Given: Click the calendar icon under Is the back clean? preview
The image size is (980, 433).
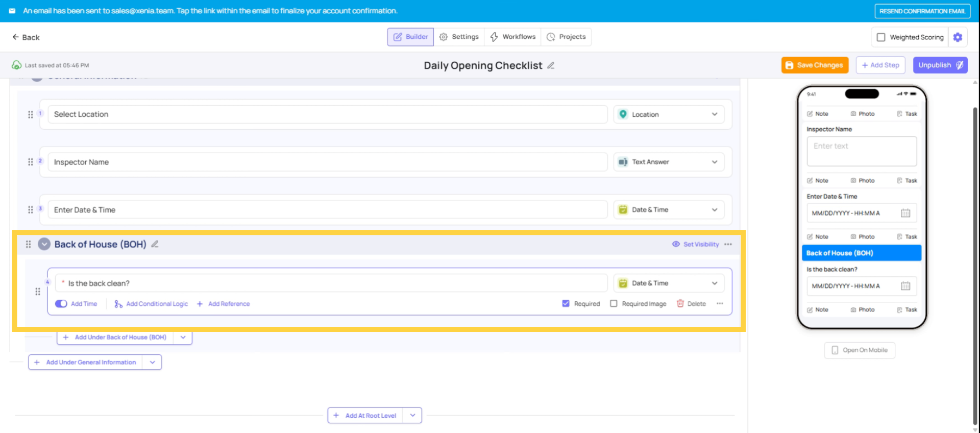Looking at the screenshot, I should pos(905,286).
